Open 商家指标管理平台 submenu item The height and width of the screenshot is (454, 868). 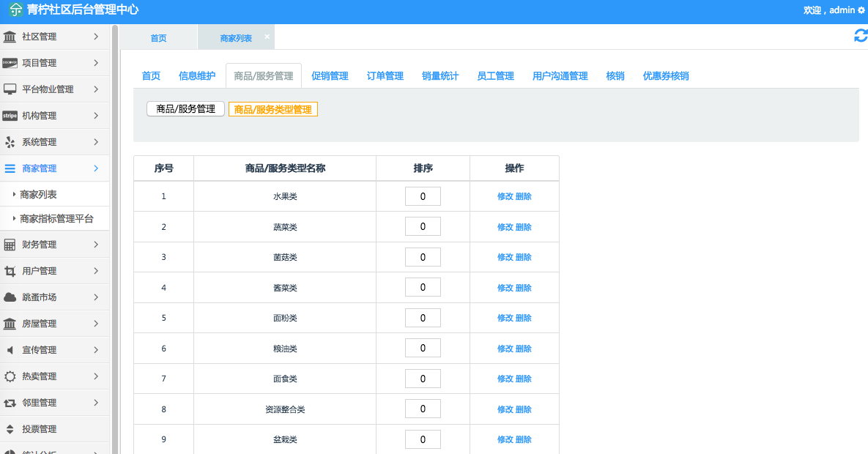(x=54, y=219)
